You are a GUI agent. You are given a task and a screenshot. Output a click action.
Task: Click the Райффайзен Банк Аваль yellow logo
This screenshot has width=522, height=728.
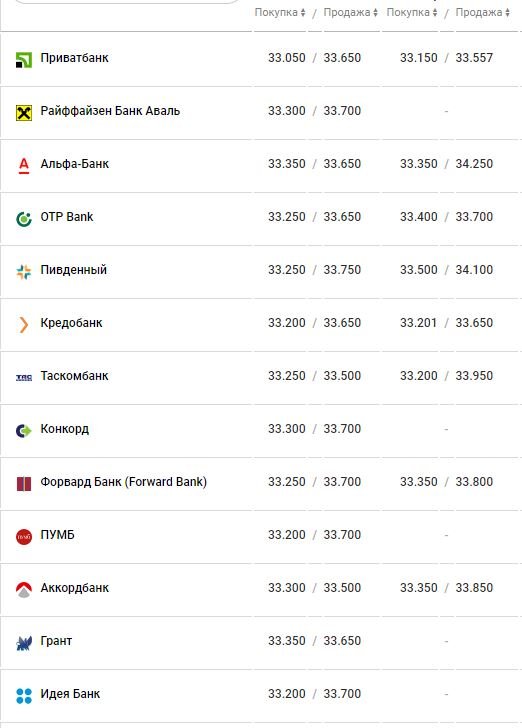click(x=24, y=113)
